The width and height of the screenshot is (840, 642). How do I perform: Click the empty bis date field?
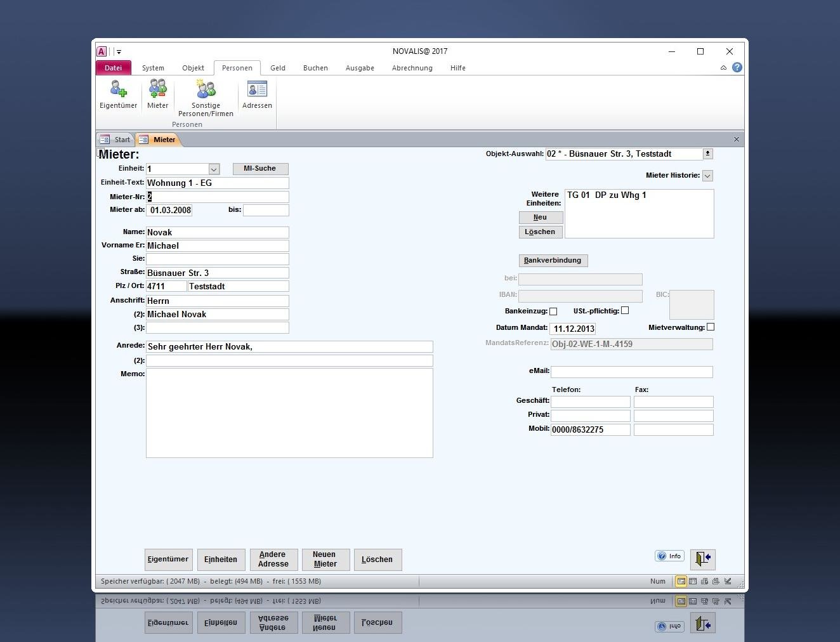pyautogui.click(x=266, y=211)
